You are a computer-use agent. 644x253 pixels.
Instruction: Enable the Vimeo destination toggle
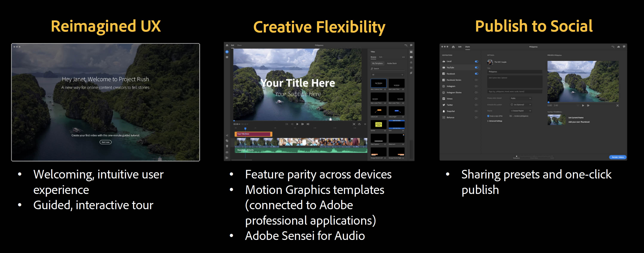pyautogui.click(x=477, y=99)
